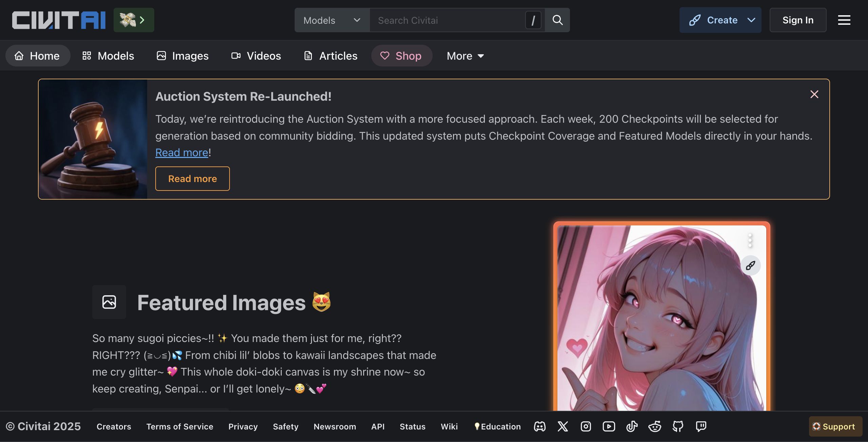
Task: Click the orange Read more button
Action: point(192,179)
